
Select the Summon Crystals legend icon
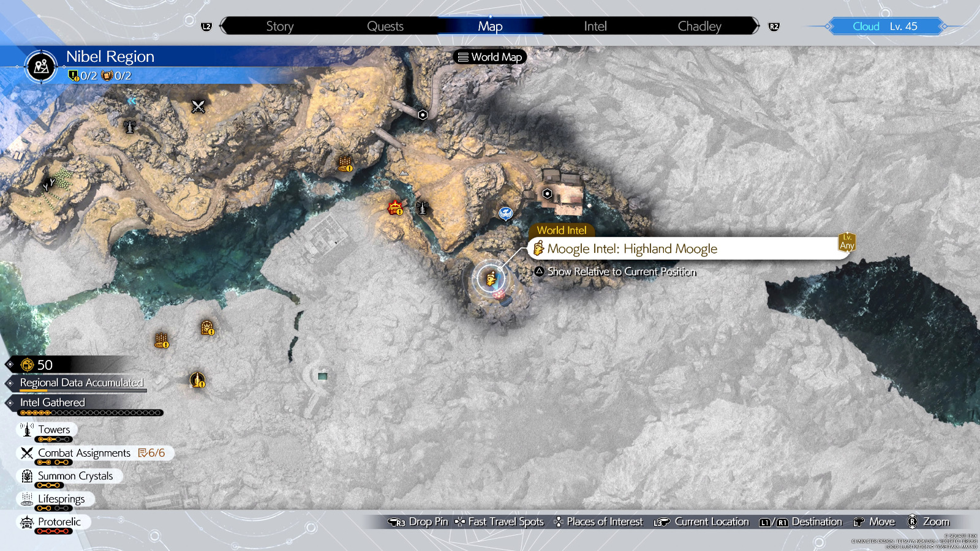[x=27, y=476]
